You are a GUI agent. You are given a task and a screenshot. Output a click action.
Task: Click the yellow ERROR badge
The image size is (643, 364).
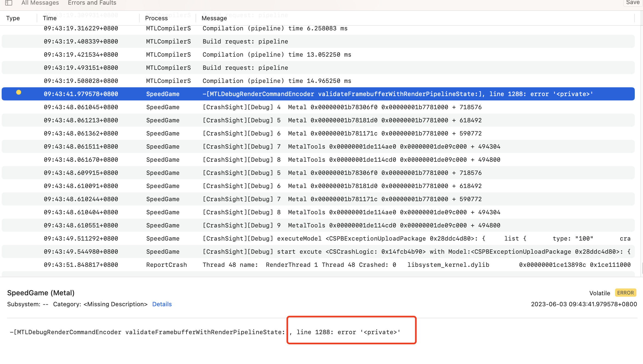pyautogui.click(x=625, y=293)
